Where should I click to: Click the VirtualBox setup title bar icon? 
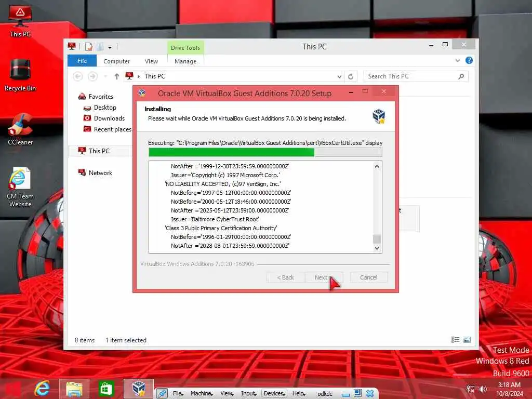point(142,93)
